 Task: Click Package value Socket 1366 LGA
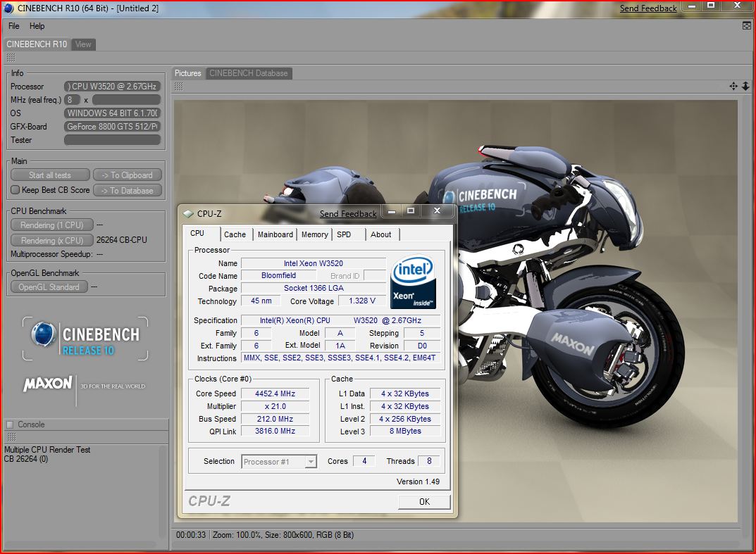coord(314,288)
